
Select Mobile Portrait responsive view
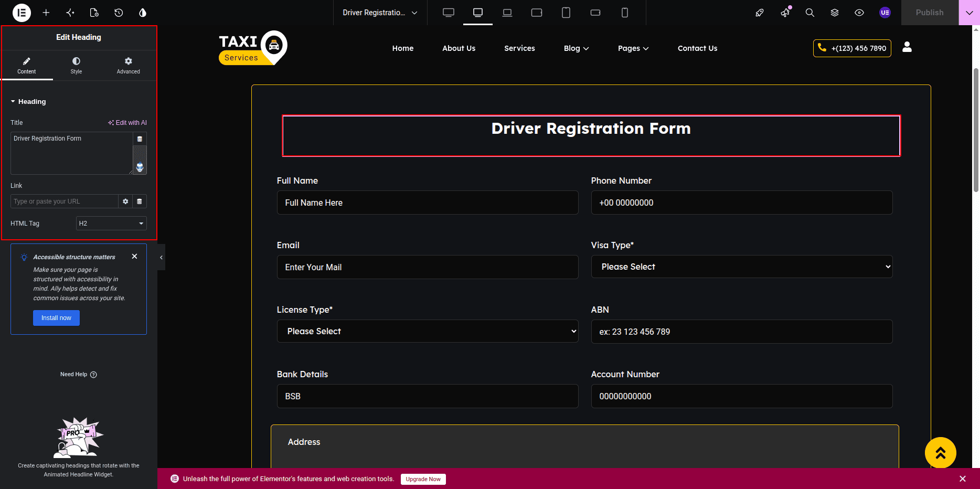pyautogui.click(x=625, y=13)
